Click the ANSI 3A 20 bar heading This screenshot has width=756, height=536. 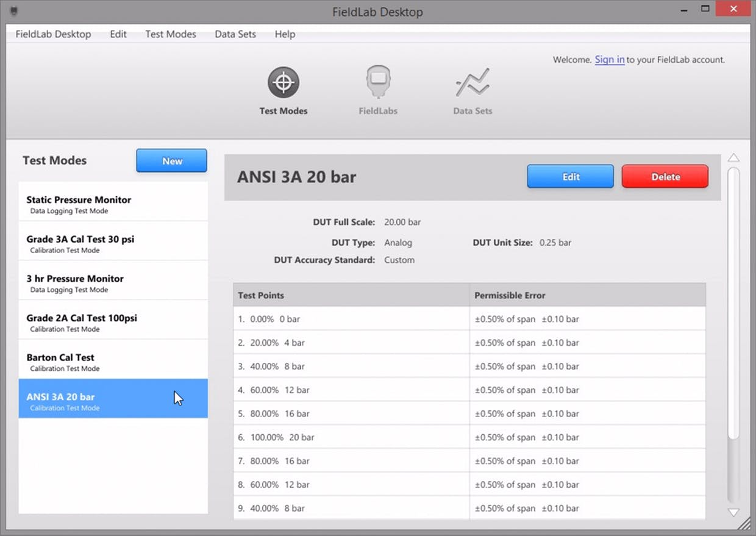pyautogui.click(x=296, y=177)
